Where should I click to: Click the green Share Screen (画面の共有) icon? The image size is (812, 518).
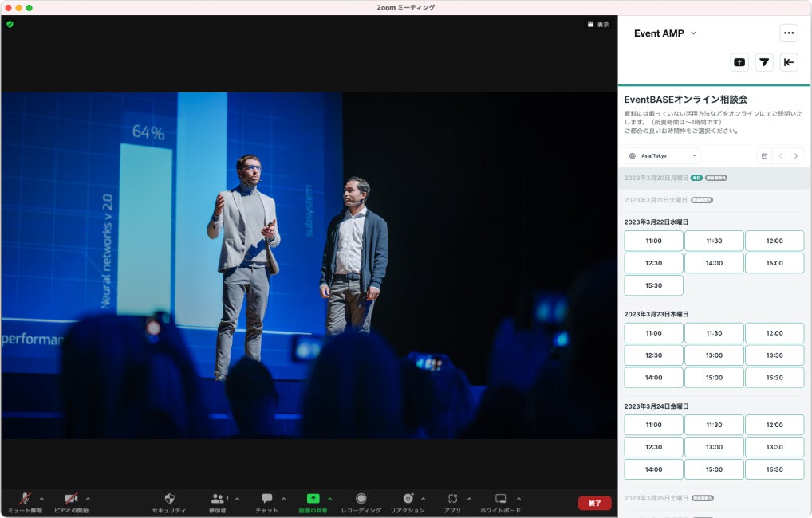coord(313,499)
